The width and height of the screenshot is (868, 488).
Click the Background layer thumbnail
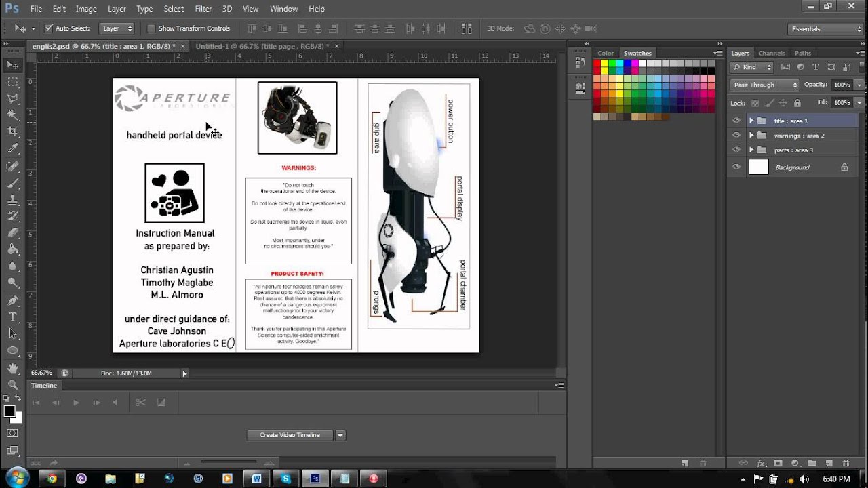pyautogui.click(x=759, y=167)
